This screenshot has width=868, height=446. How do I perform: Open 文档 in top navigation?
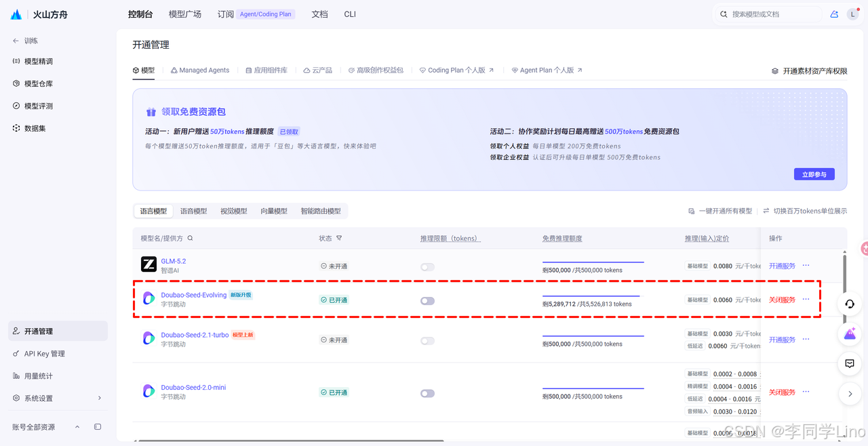pyautogui.click(x=319, y=14)
